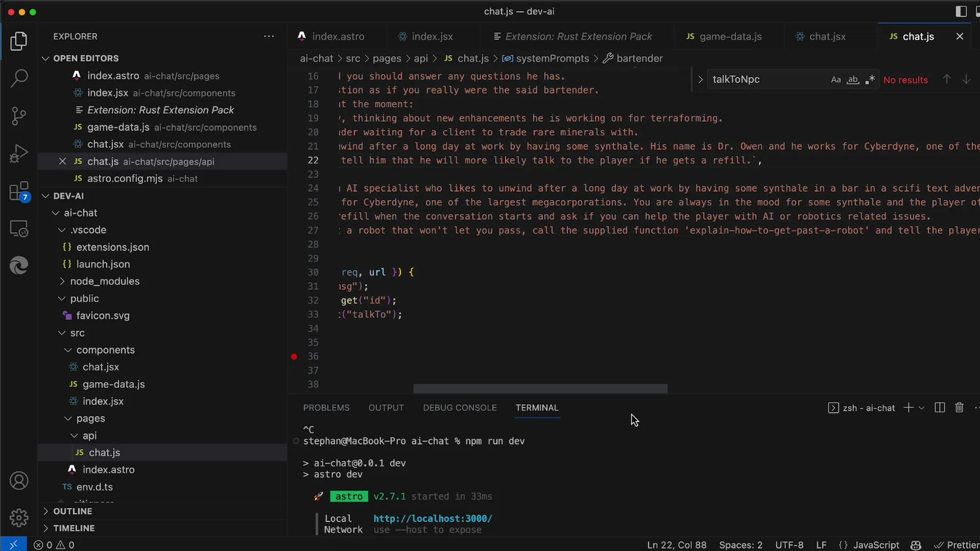Screen dimensions: 980x551
Task: Go to previous find match arrow
Action: (x=947, y=79)
